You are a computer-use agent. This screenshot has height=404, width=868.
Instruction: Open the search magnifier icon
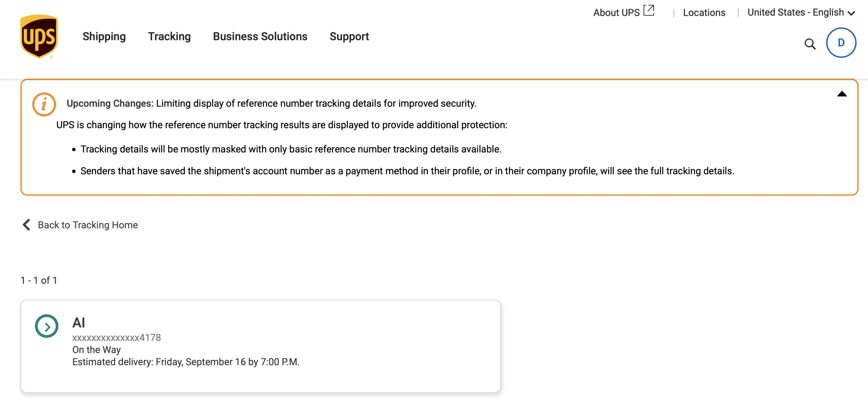pos(810,44)
